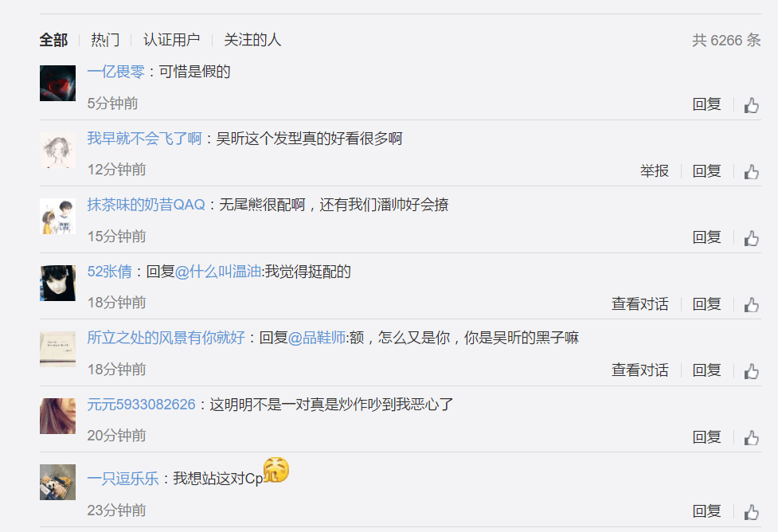Viewport: 778px width, 532px height.
Task: Report comment with 举报 link
Action: click(x=655, y=171)
